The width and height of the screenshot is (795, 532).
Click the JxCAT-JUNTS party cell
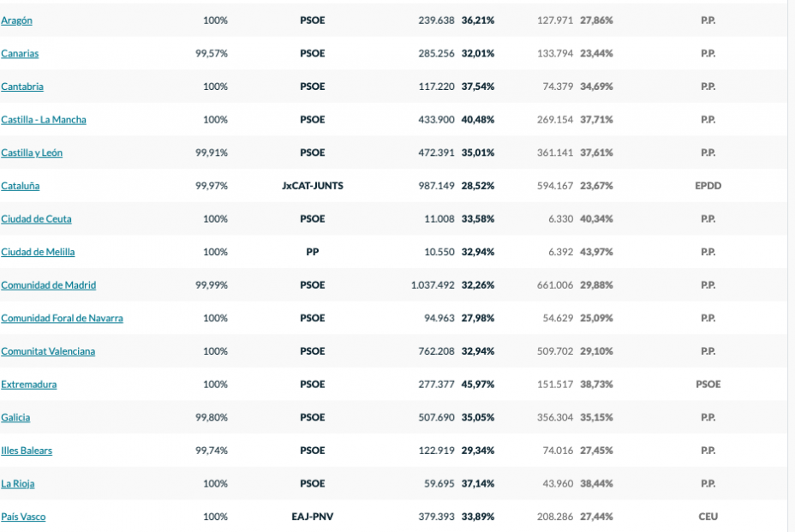click(313, 186)
